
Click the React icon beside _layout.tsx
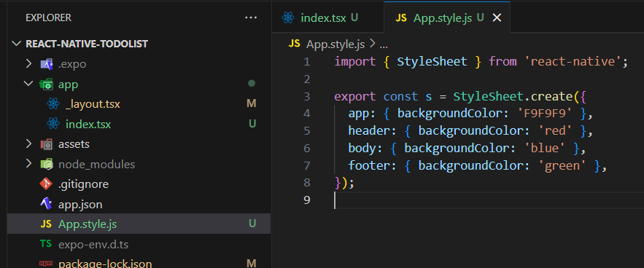pos(53,104)
